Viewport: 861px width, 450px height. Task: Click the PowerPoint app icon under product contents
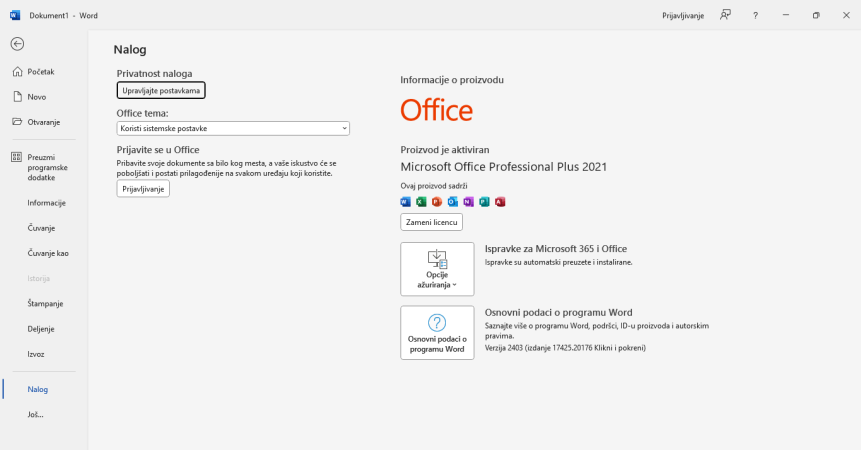437,202
